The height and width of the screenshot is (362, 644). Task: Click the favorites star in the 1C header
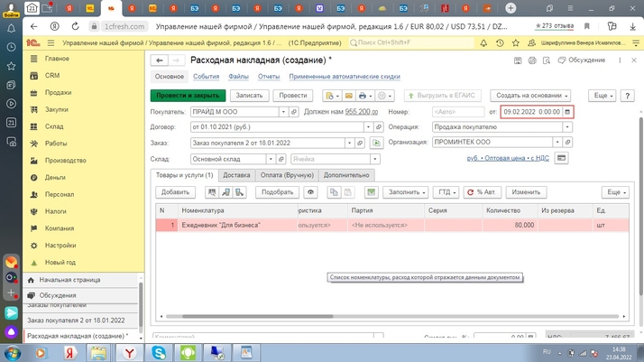[516, 42]
